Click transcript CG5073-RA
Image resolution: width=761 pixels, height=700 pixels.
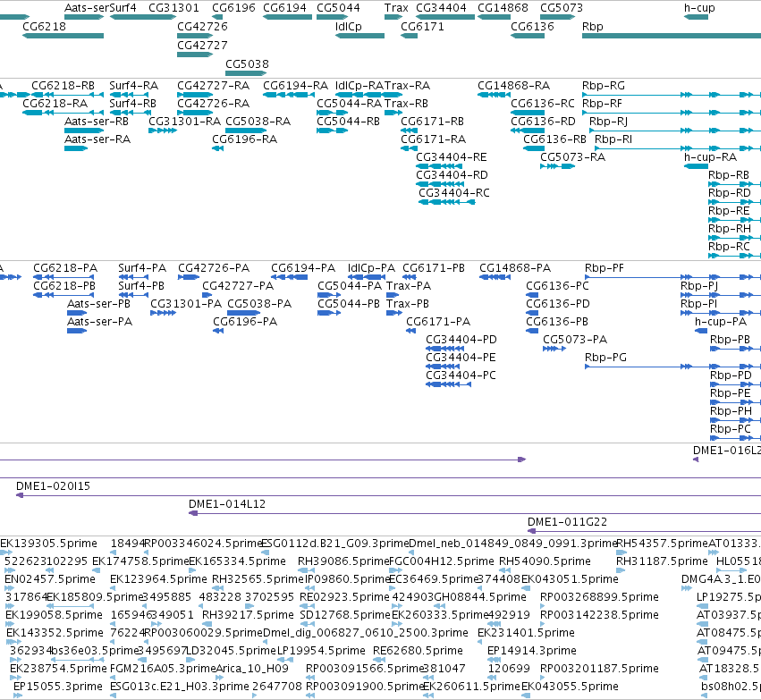(x=558, y=166)
